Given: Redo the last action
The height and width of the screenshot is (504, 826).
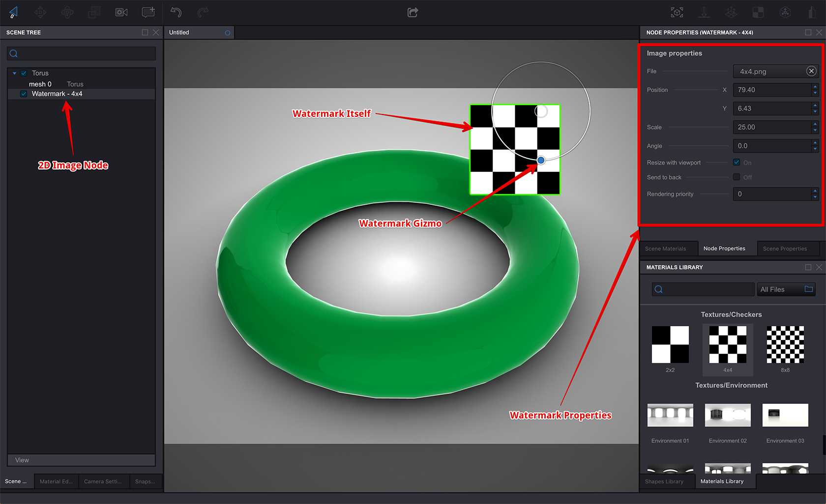Looking at the screenshot, I should pyautogui.click(x=202, y=12).
